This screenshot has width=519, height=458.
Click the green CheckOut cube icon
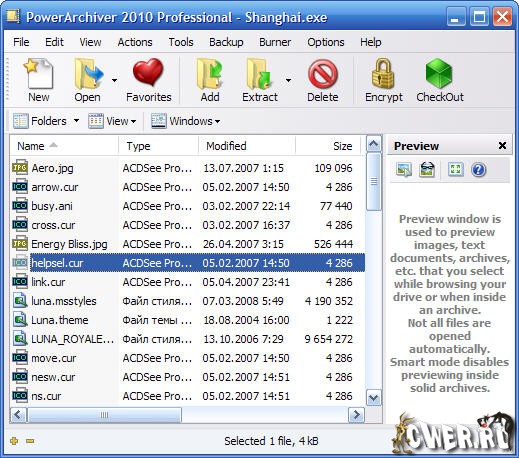coord(439,74)
